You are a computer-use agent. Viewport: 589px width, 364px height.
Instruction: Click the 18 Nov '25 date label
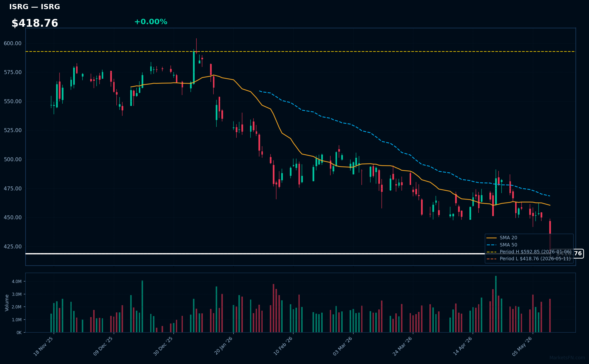43,346
